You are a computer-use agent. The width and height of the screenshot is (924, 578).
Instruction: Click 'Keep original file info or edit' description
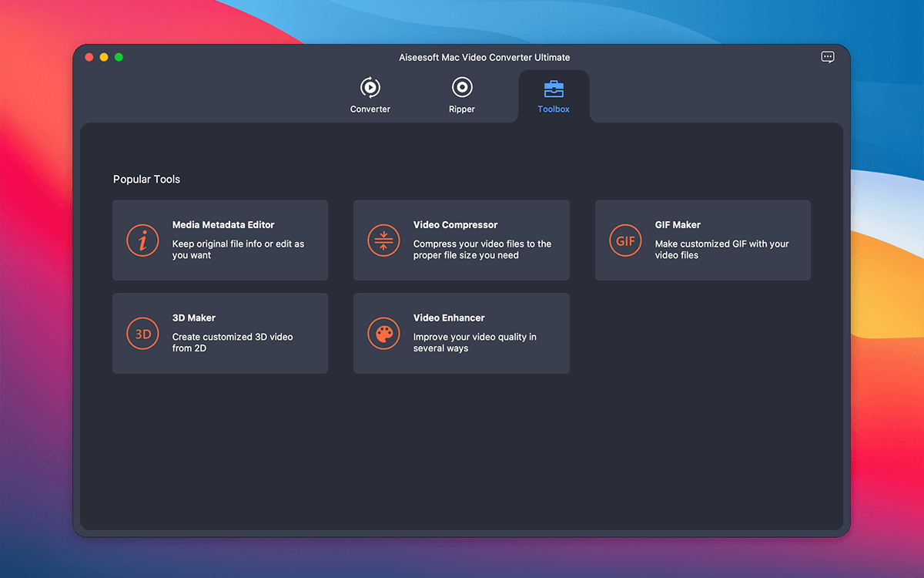click(x=238, y=250)
